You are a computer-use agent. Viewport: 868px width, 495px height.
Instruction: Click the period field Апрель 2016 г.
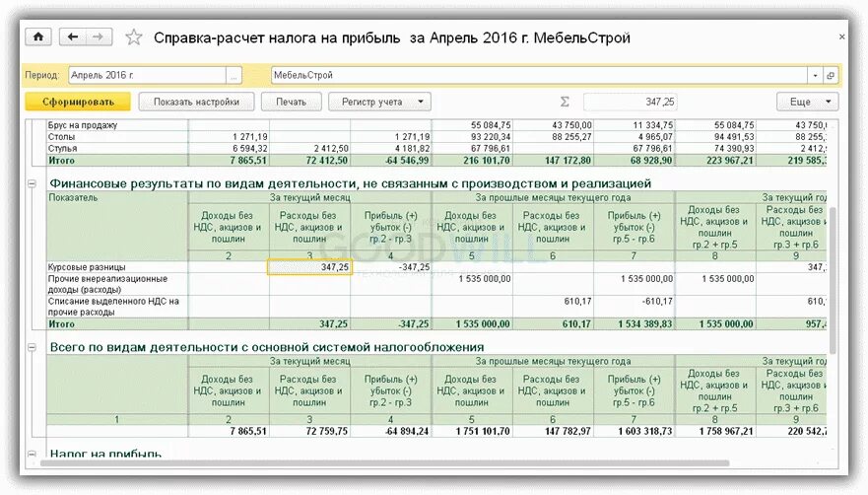[147, 75]
